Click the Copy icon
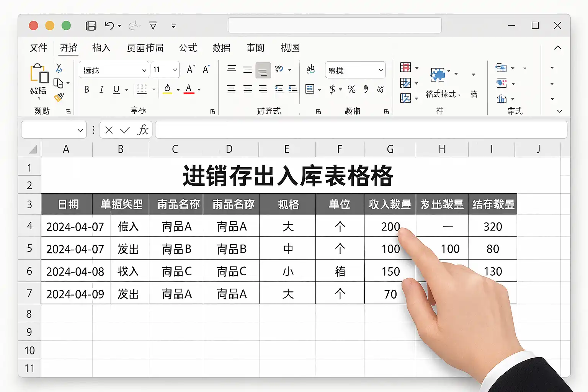Screen dimensions: 588x392 click(59, 83)
